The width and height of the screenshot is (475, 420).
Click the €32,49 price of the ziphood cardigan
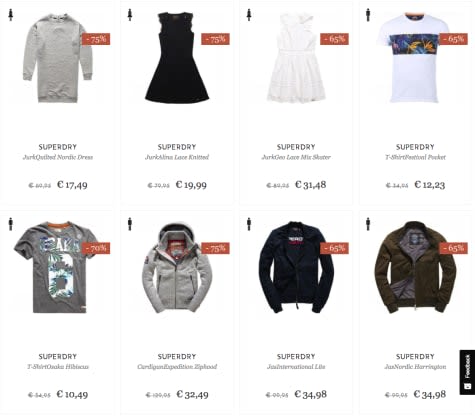[x=192, y=395]
